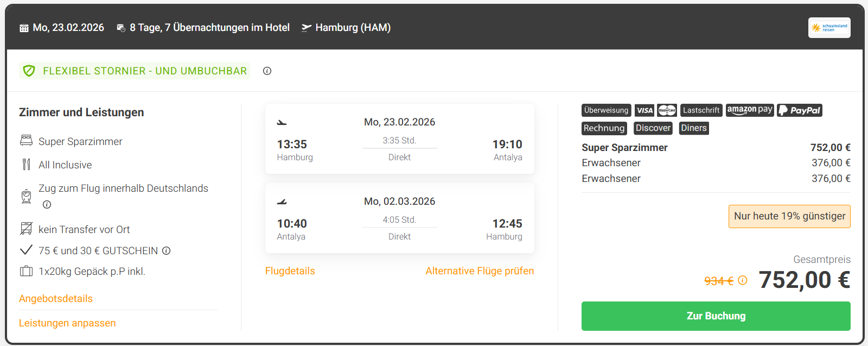The height and width of the screenshot is (346, 868).
Task: Click the Zur Buchung button
Action: pos(716,316)
